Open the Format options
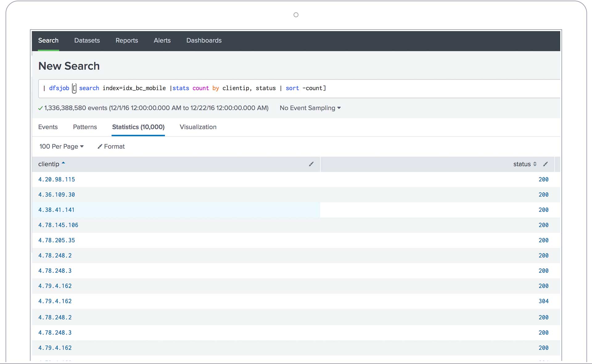Viewport: 592px width, 364px height. pos(111,147)
